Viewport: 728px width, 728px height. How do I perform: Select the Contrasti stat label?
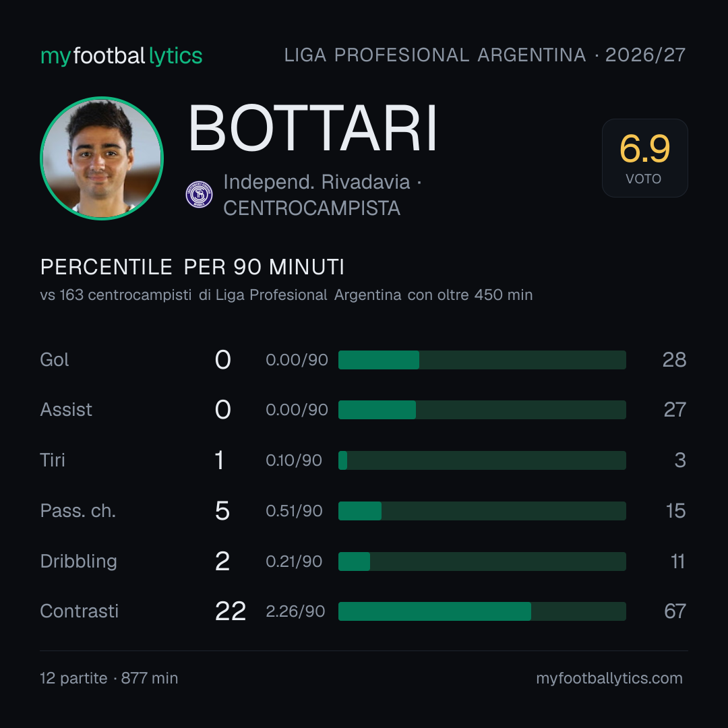(x=80, y=611)
